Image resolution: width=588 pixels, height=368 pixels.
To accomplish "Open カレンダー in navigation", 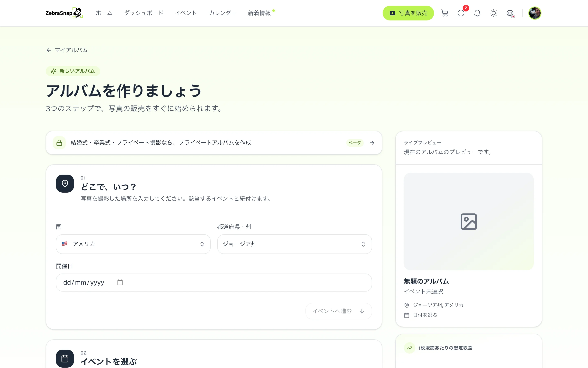I will coord(222,13).
